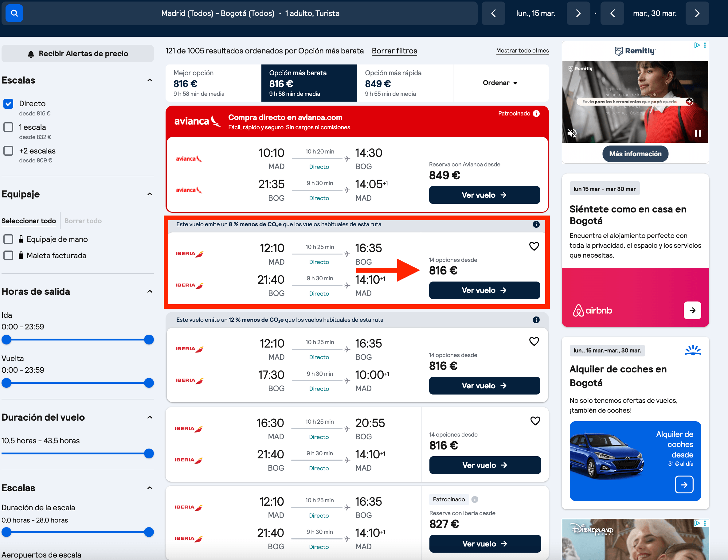Pause the Remitly video ad
728x560 pixels.
698,133
